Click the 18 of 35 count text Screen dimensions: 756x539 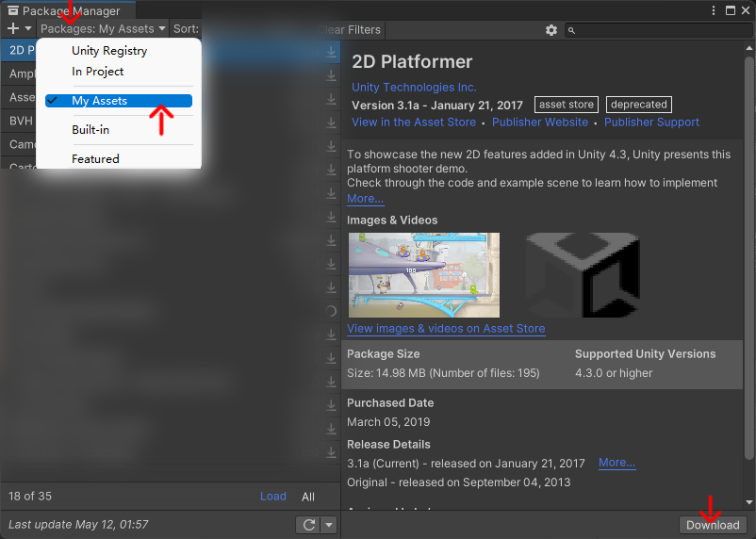click(30, 496)
